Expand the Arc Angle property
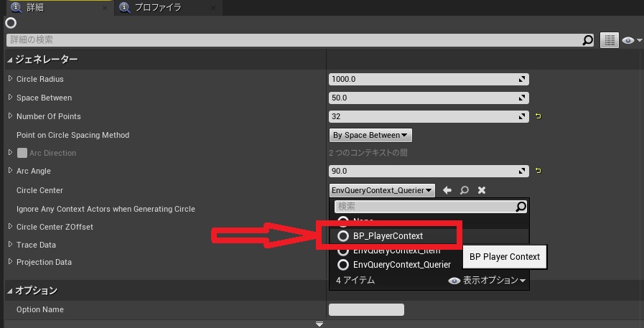Viewport: 644px width, 328px height. coord(11,170)
